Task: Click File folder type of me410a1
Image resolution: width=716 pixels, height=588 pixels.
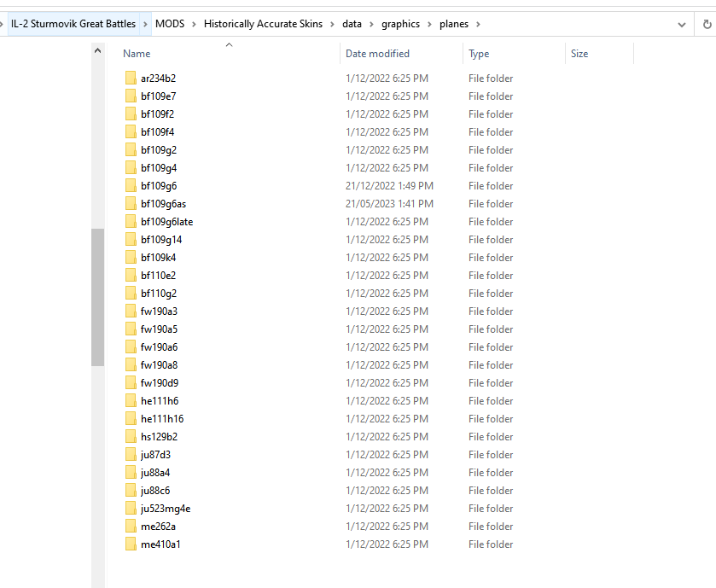Action: [491, 544]
